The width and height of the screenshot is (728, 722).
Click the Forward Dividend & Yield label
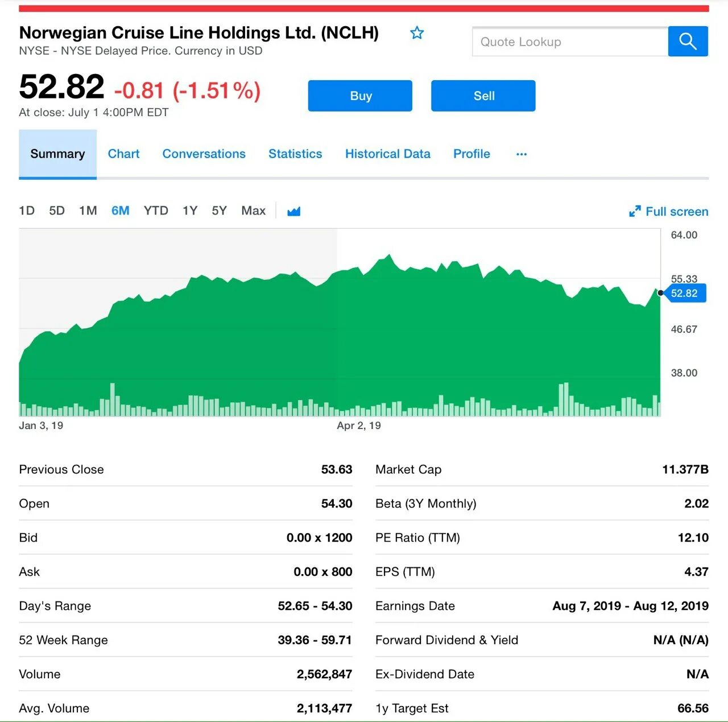(x=447, y=640)
